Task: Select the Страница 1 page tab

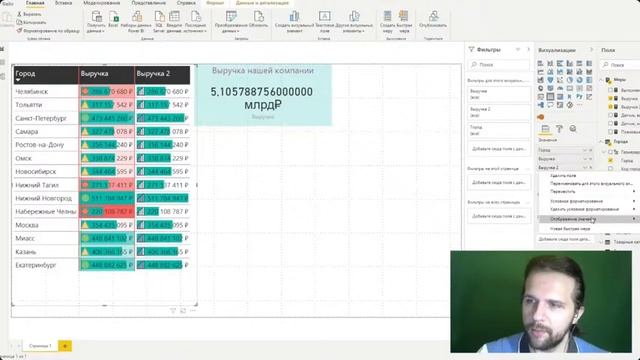Action: tap(40, 346)
